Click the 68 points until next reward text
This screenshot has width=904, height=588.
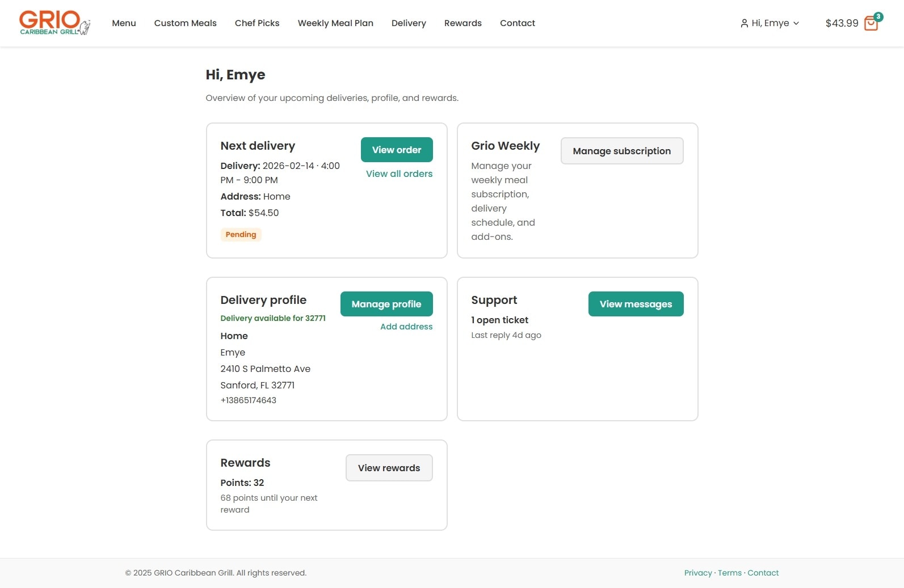[x=269, y=504]
